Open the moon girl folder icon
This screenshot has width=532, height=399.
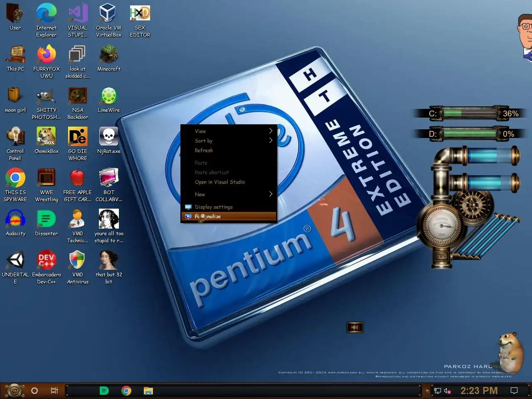15,100
